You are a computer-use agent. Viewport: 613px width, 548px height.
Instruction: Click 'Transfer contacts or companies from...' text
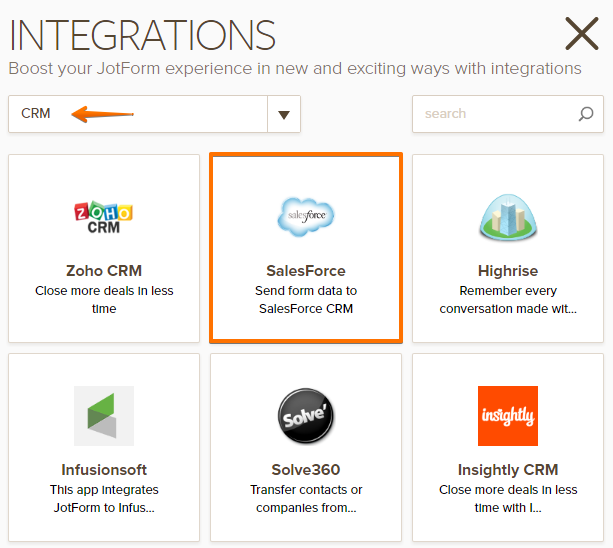pyautogui.click(x=306, y=499)
